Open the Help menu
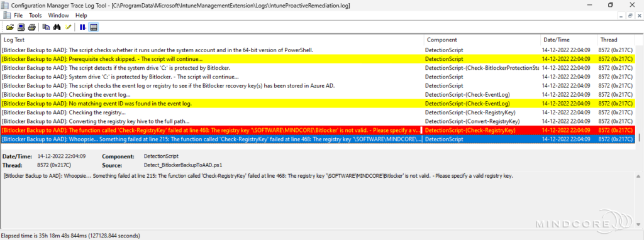 click(x=81, y=15)
